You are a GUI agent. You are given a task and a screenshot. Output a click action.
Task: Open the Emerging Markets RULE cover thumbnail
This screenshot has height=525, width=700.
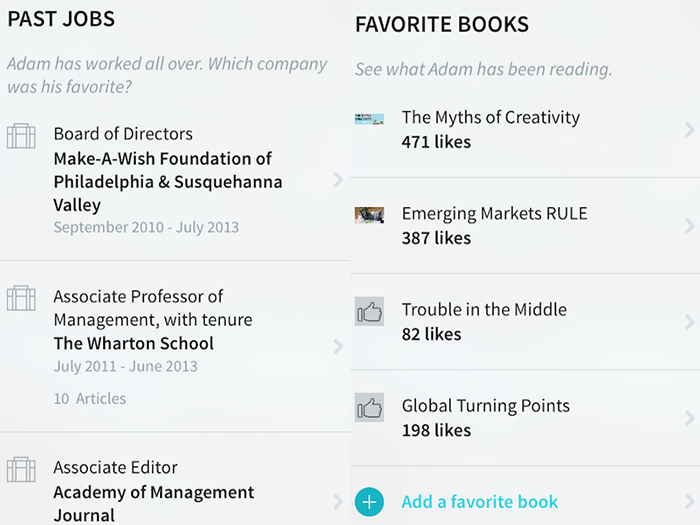369,215
